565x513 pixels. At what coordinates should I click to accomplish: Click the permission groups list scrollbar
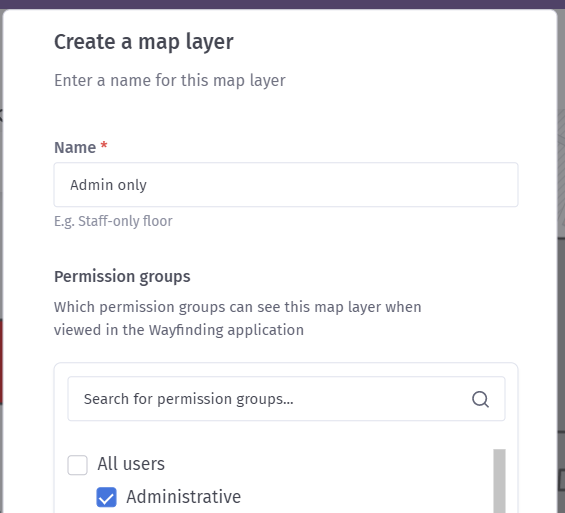click(x=499, y=481)
